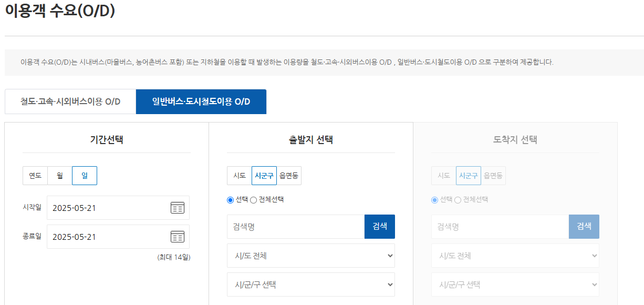This screenshot has width=644, height=305.
Task: Click the (최대 14일) note
Action: [174, 257]
